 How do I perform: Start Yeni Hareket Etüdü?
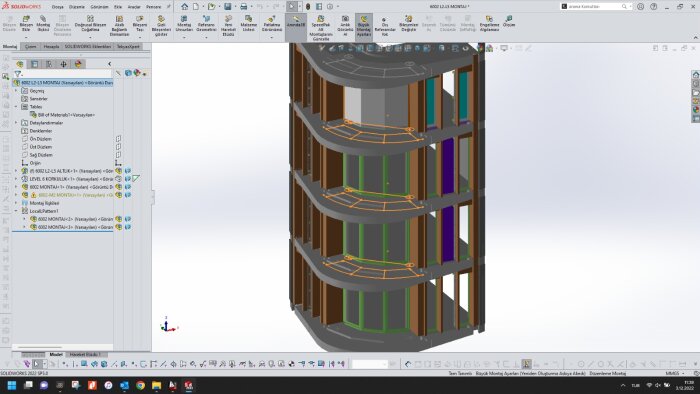pos(228,26)
